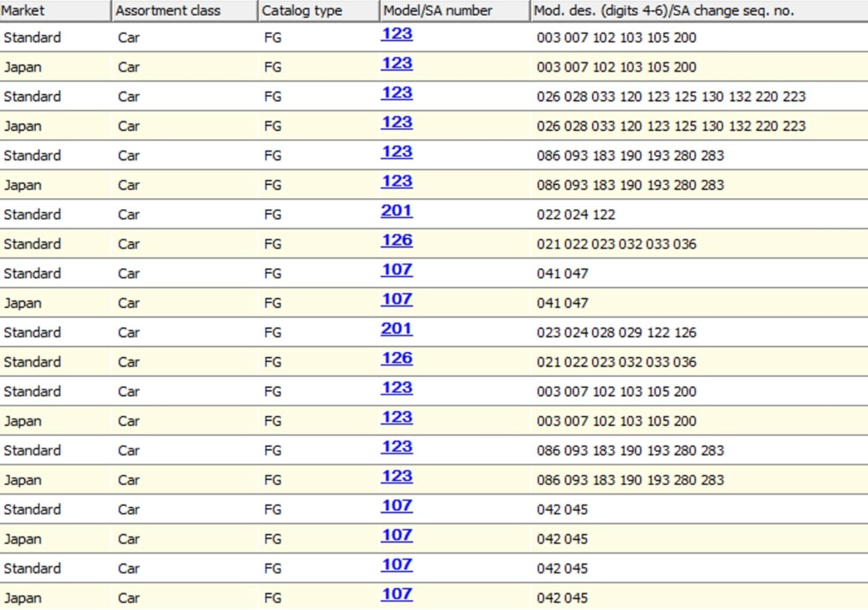
Task: Select the text '022 024 122'
Action: click(576, 215)
